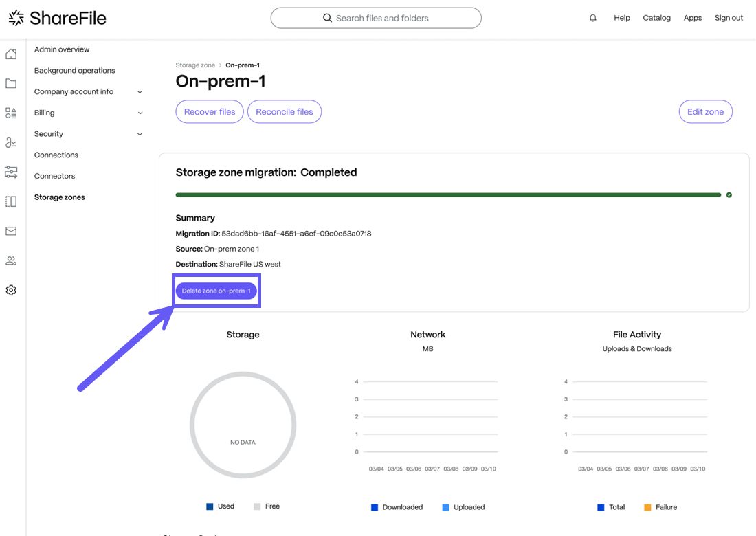Open the Catalog link
This screenshot has width=756, height=536.
[x=656, y=18]
